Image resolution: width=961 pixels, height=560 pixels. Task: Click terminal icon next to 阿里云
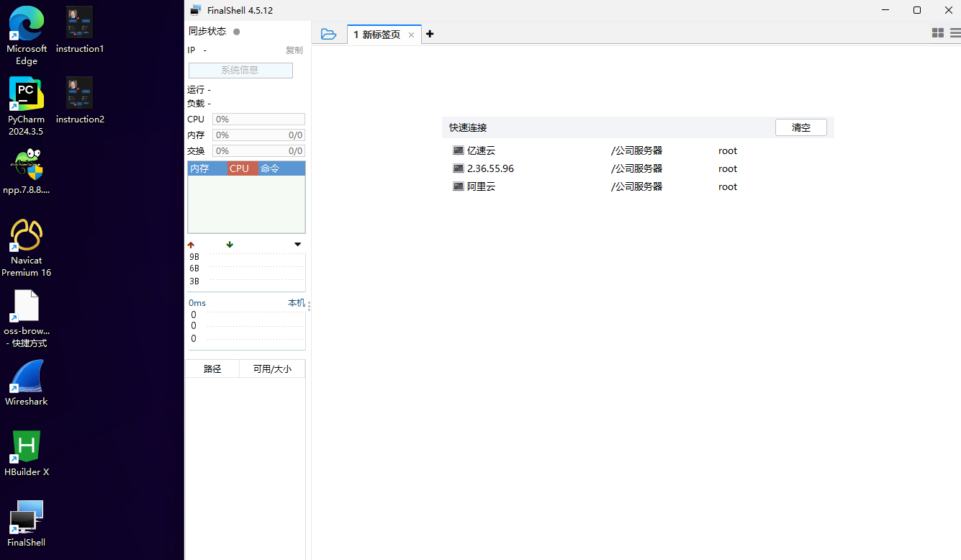[x=458, y=186]
